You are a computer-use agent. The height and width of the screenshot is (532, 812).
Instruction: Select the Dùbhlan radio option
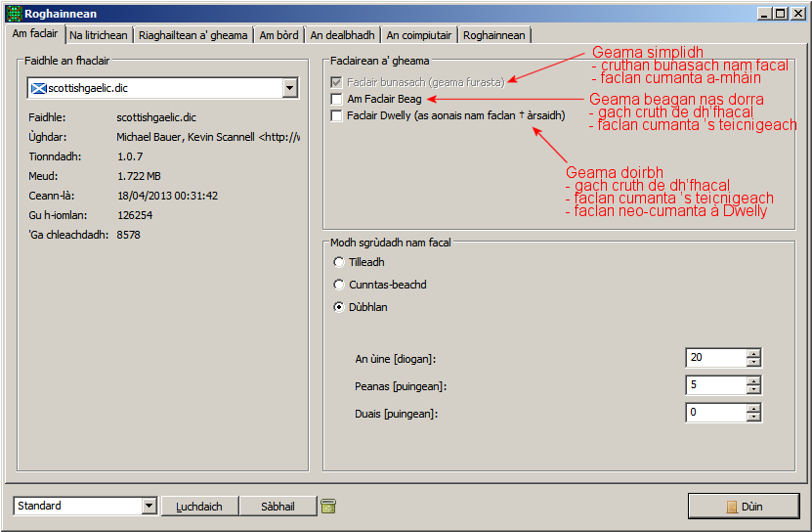(x=339, y=307)
